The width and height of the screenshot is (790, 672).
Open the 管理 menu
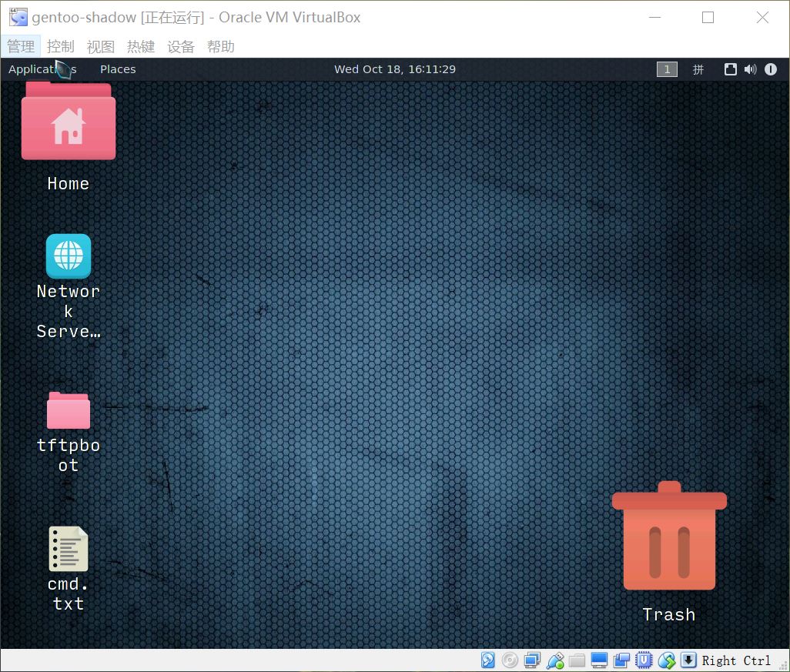(x=21, y=47)
